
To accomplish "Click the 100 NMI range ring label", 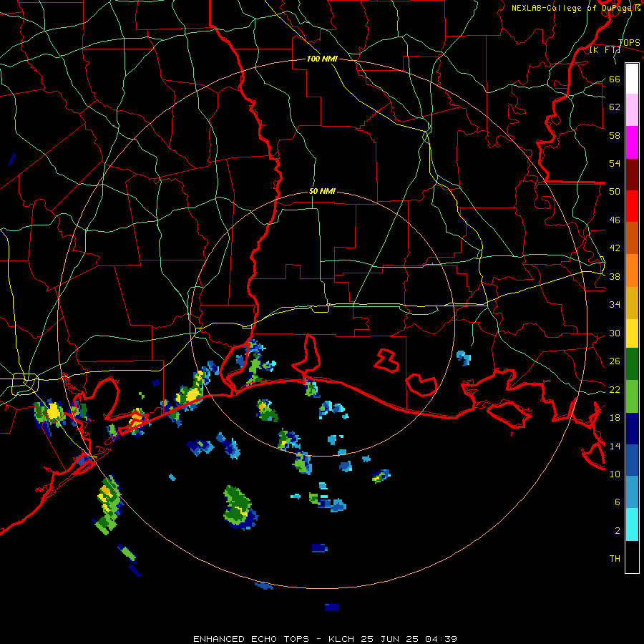I will (x=322, y=59).
